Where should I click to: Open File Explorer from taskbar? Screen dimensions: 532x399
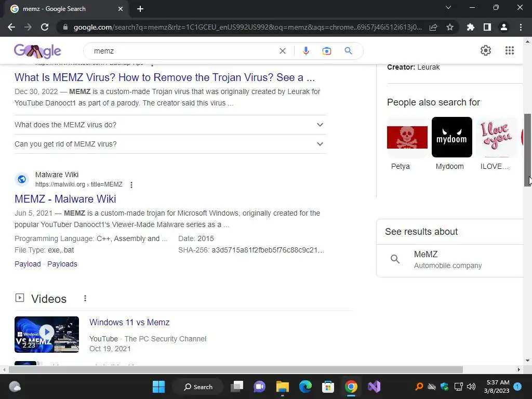click(282, 387)
